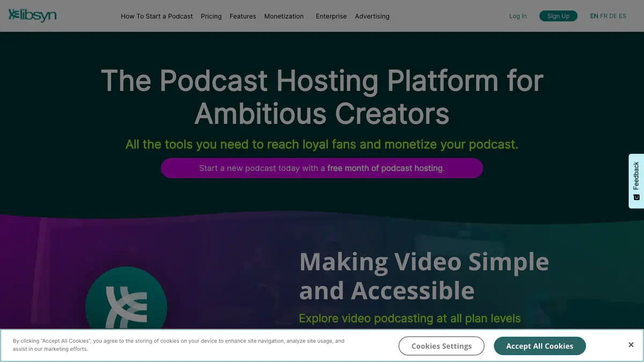Click the 'Podcast Hosting Platform for Ambitious Creators' headline
The image size is (644, 362).
pyautogui.click(x=322, y=97)
